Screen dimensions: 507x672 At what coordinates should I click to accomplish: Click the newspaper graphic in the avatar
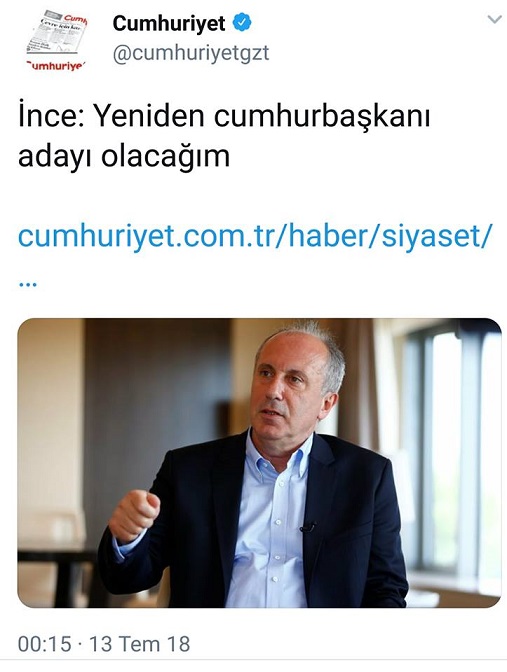point(57,33)
